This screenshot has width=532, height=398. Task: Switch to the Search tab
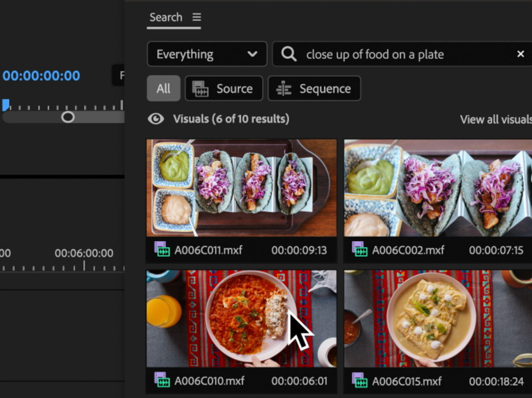coord(166,17)
